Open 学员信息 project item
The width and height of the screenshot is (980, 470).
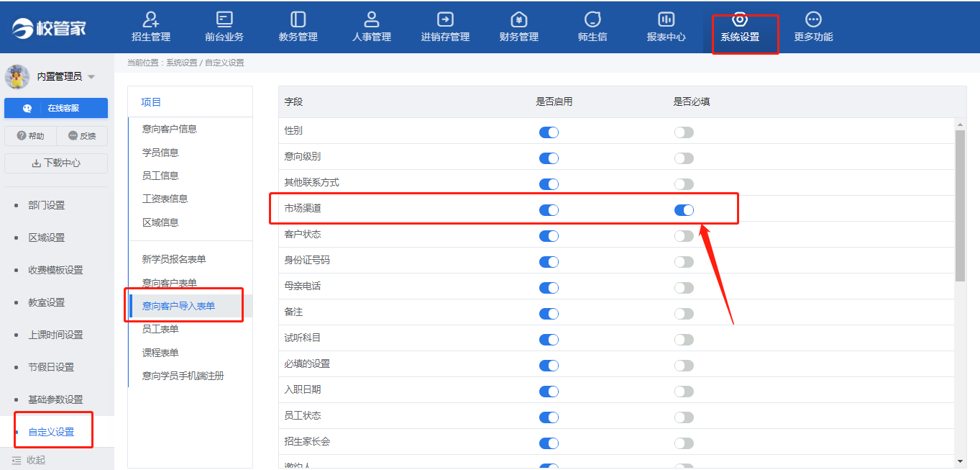click(160, 153)
